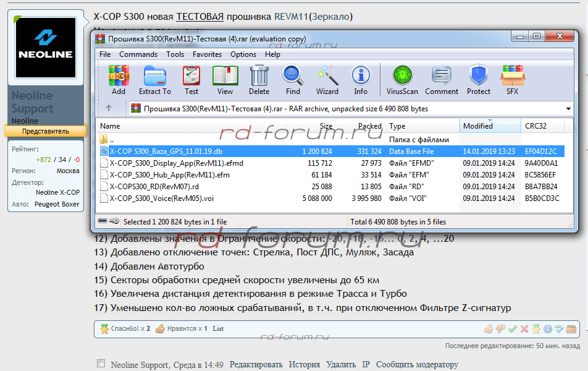The image size is (588, 371).
Task: Open the Find magnifier tool
Action: [293, 80]
